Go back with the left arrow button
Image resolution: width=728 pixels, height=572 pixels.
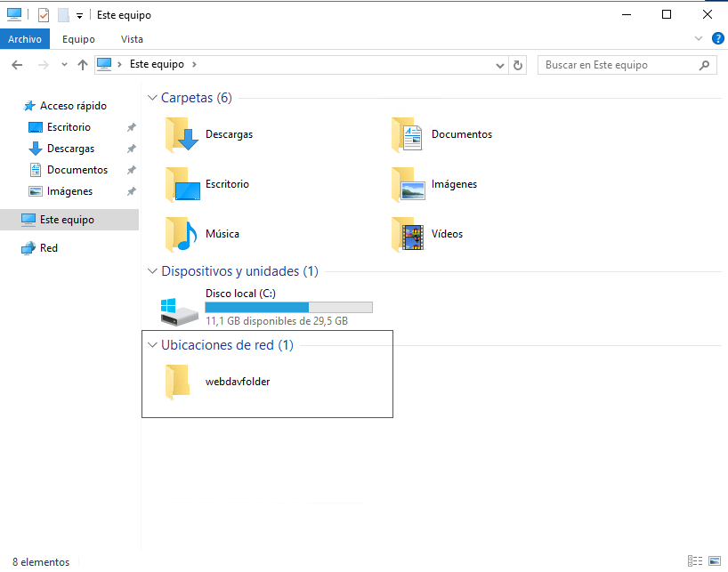tap(17, 65)
